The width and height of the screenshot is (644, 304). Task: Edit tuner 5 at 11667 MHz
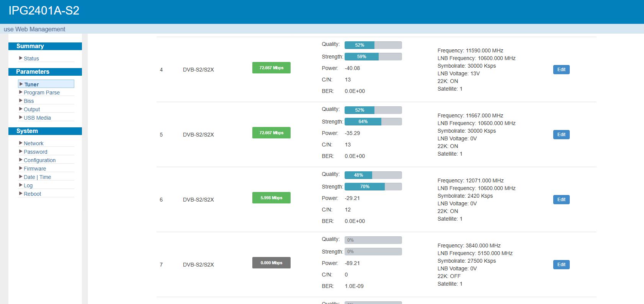pos(561,135)
